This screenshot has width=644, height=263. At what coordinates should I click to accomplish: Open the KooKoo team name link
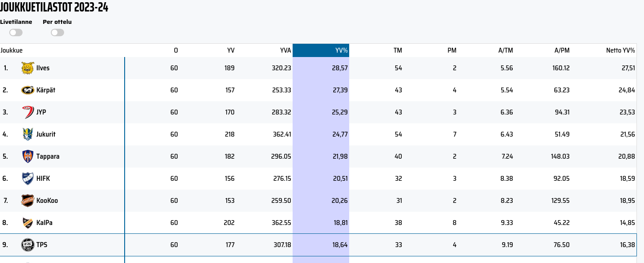[47, 201]
